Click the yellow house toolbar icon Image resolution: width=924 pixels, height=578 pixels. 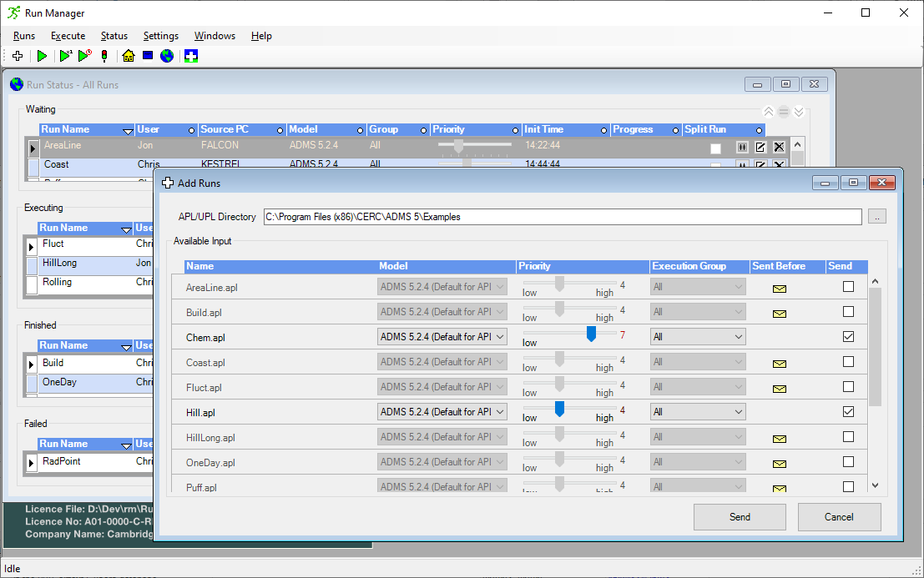click(129, 56)
